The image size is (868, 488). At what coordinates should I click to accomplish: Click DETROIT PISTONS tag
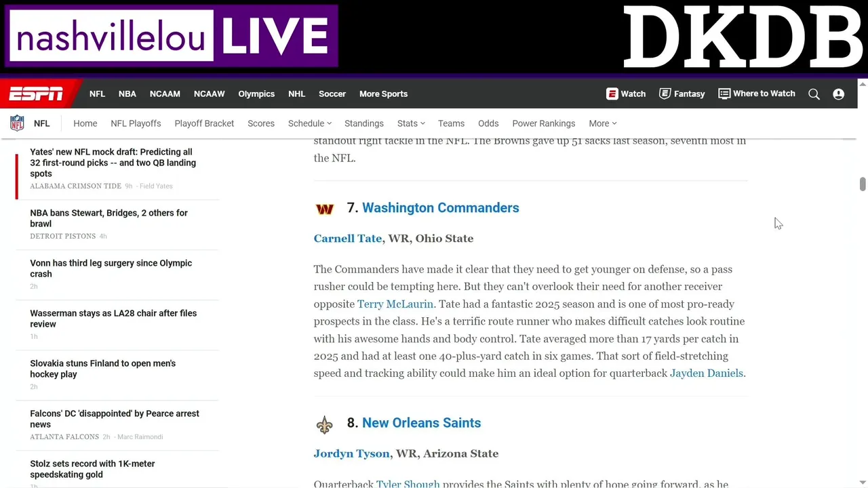[x=62, y=237]
